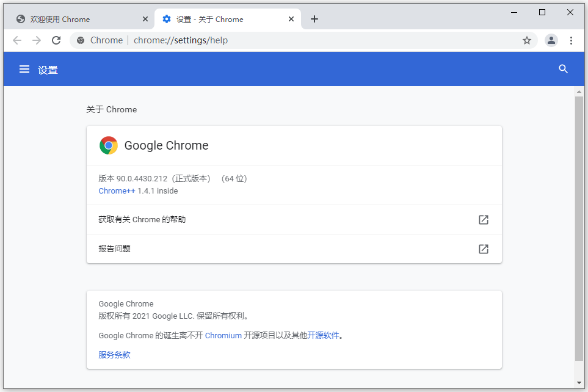Click the vertical scrollbar thumb
Image resolution: width=588 pixels, height=392 pixels.
579,228
